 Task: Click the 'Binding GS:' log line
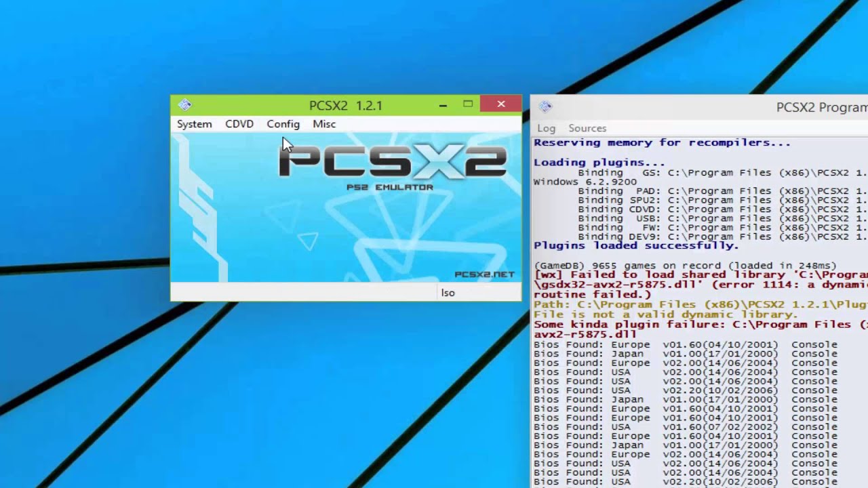722,173
